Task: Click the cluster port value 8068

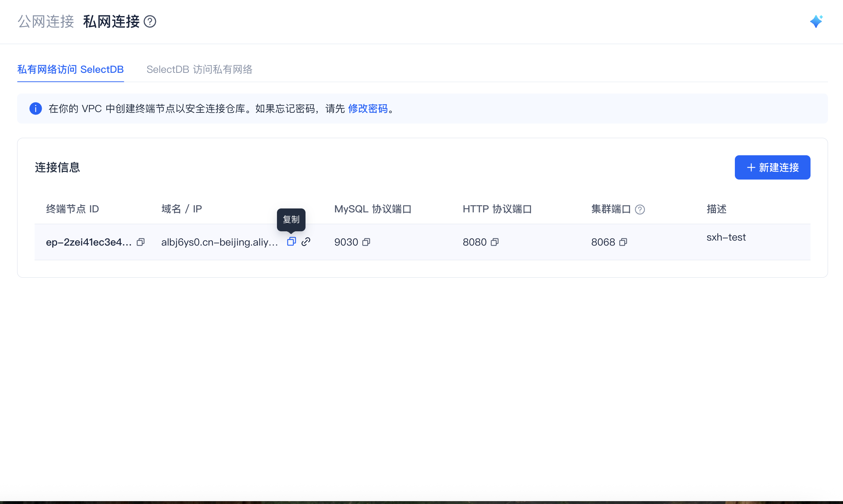Action: (603, 242)
